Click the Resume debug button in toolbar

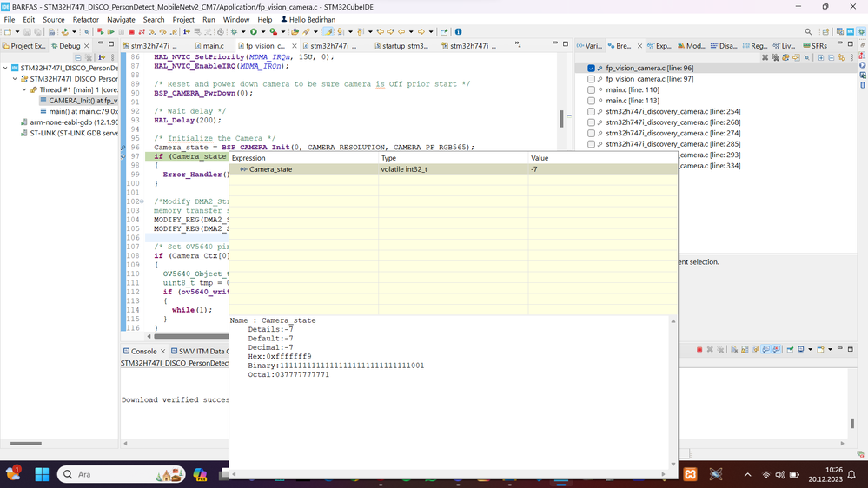(110, 32)
